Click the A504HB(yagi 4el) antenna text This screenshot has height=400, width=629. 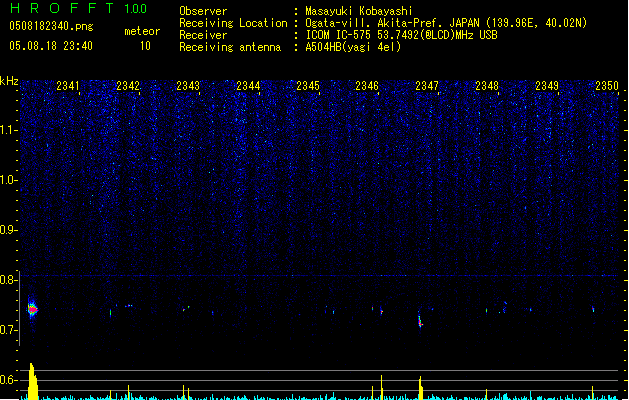tap(353, 47)
